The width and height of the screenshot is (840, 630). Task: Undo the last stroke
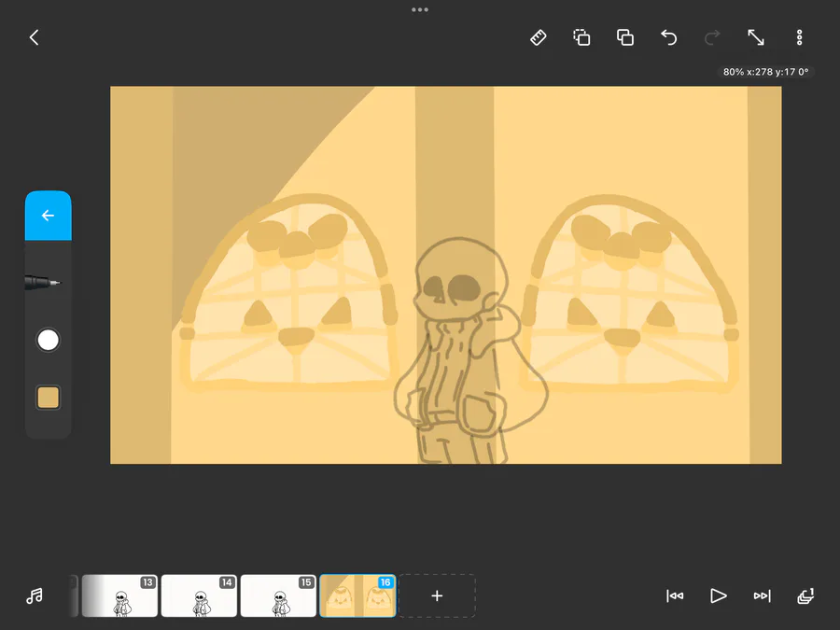[668, 37]
